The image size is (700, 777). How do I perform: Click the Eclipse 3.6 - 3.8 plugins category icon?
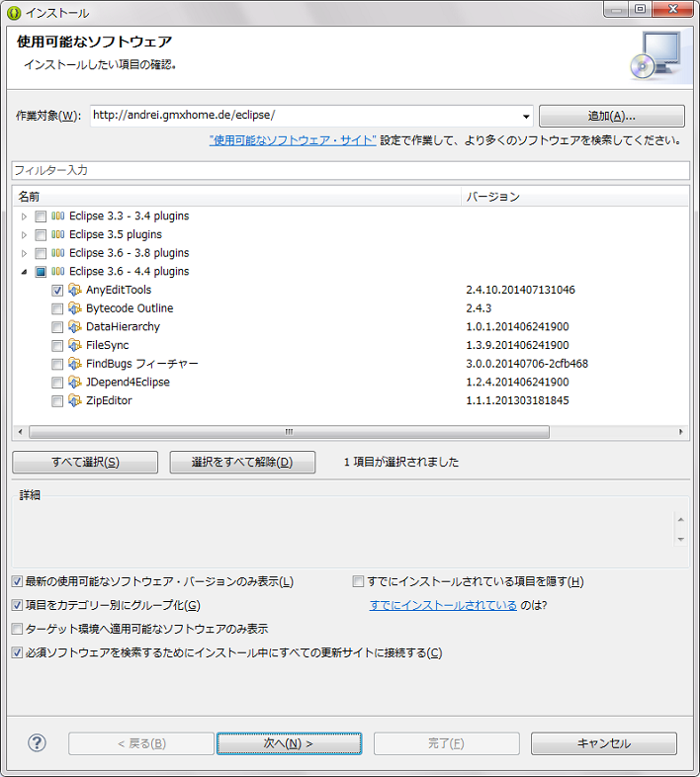pyautogui.click(x=58, y=253)
